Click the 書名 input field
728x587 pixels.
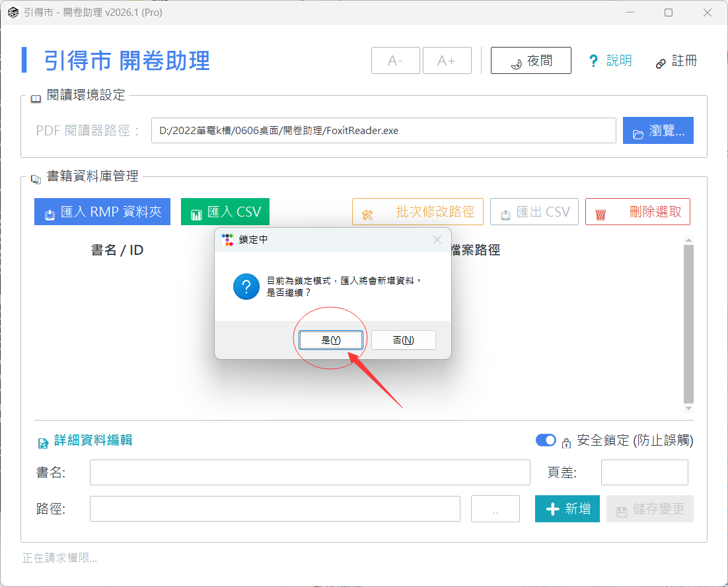pos(310,473)
